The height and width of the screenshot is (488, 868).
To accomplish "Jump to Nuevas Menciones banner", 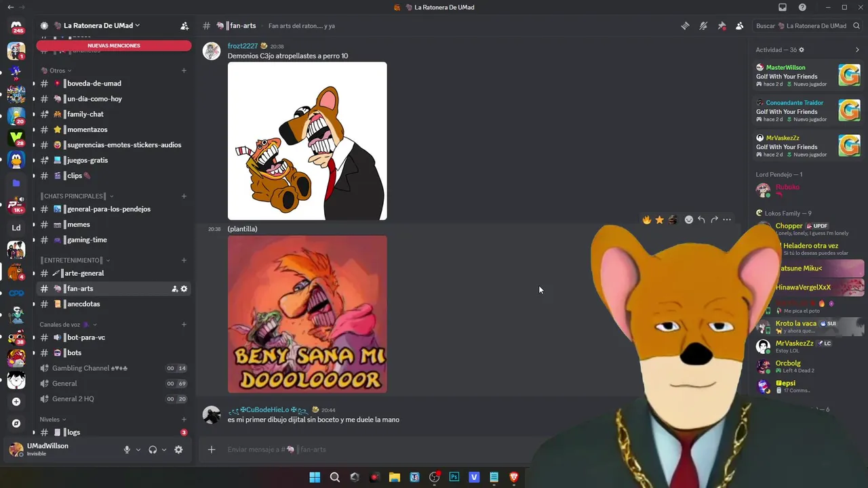I will pos(114,45).
